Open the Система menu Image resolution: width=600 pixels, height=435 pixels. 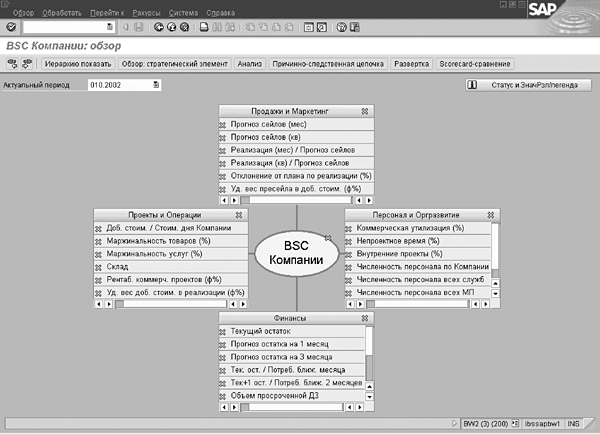click(183, 13)
